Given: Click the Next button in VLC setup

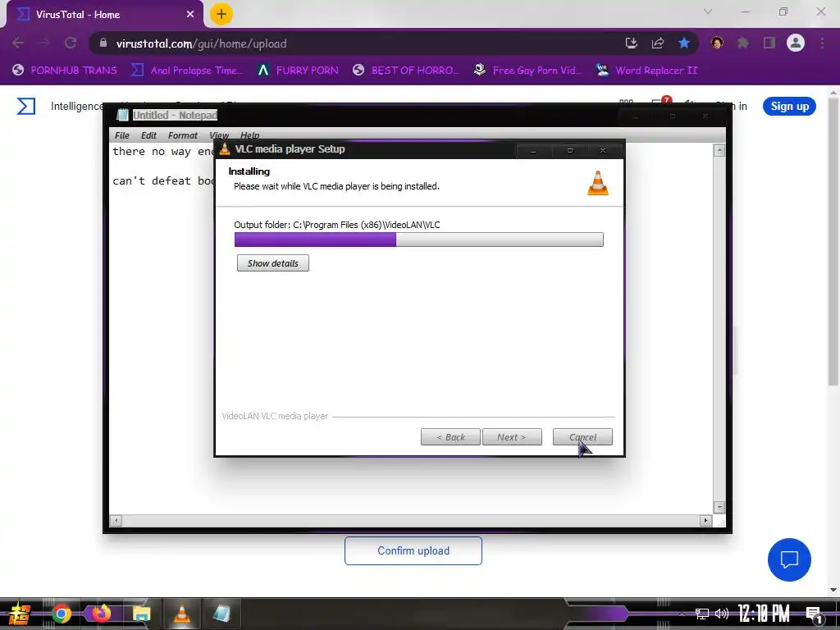Looking at the screenshot, I should [x=512, y=437].
